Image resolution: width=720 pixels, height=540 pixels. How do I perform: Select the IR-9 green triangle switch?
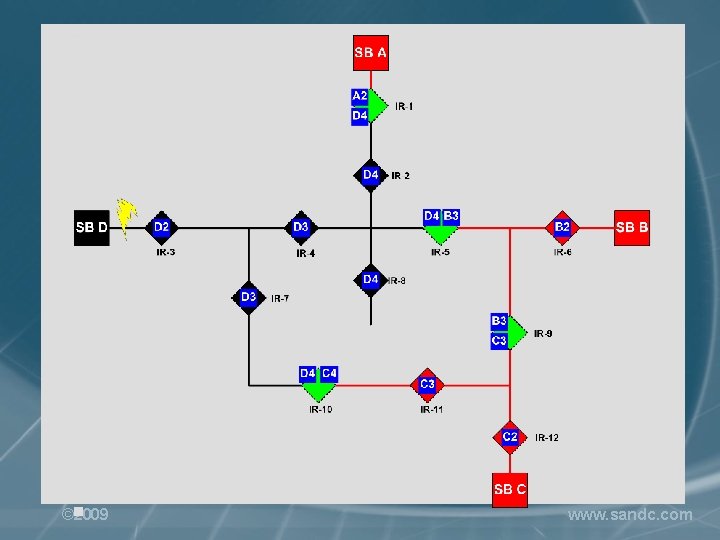(517, 333)
